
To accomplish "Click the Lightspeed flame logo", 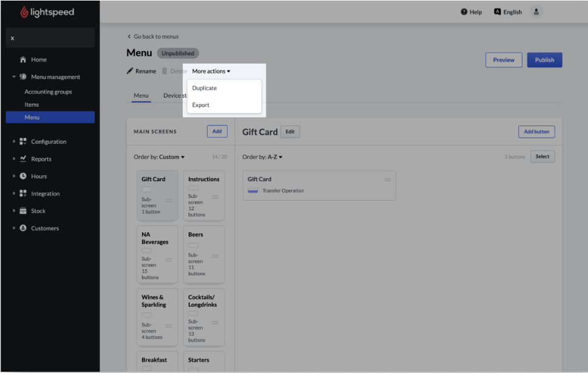I will pyautogui.click(x=24, y=12).
